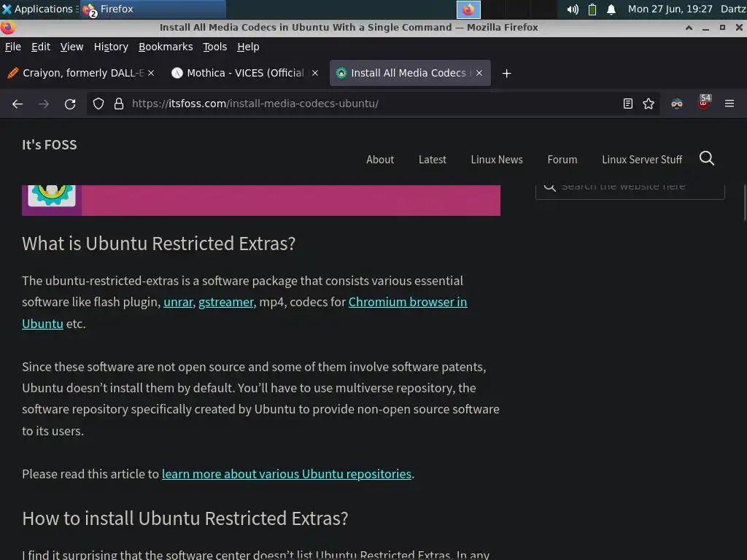Open learn more about various Ubuntu repositories
The width and height of the screenshot is (747, 560).
pos(286,474)
